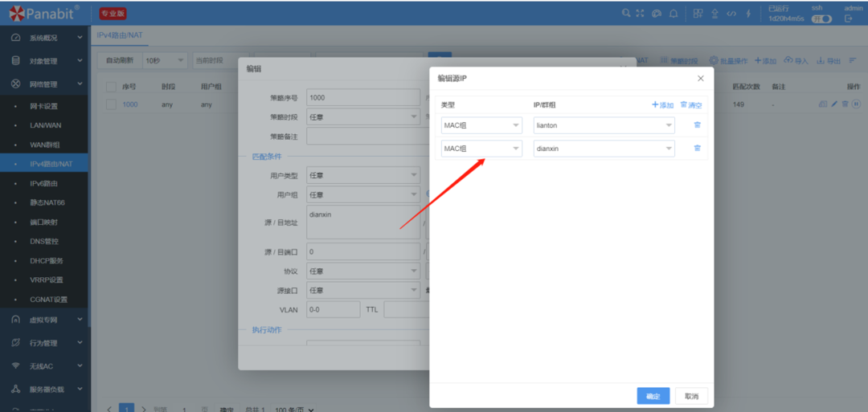The image size is (868, 412).
Task: Click policy number link 1000
Action: (x=130, y=104)
